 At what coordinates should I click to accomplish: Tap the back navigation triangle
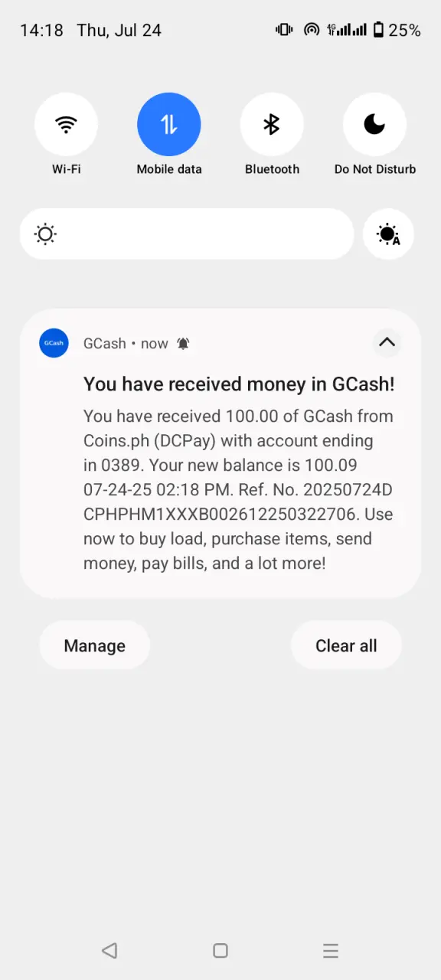pos(109,951)
